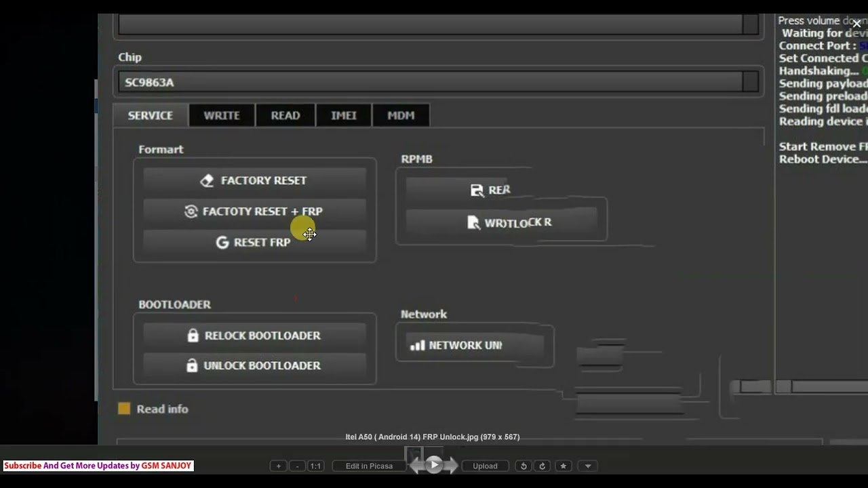Click Edit in Picasa button
The image size is (868, 488).
(x=369, y=466)
